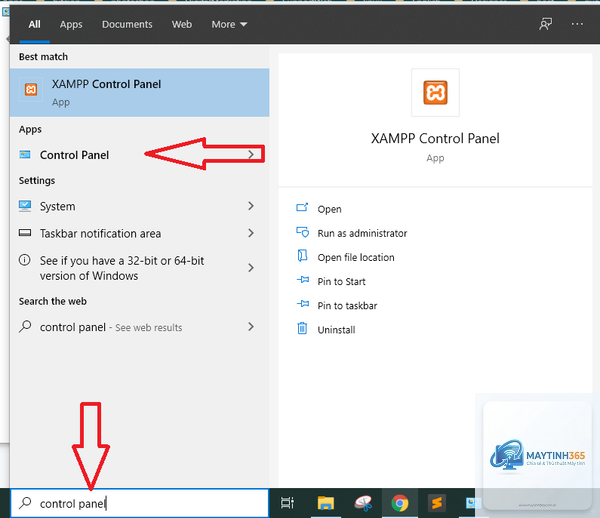Open File Explorer from the taskbar
Screen dimensions: 600x518
(x=326, y=503)
